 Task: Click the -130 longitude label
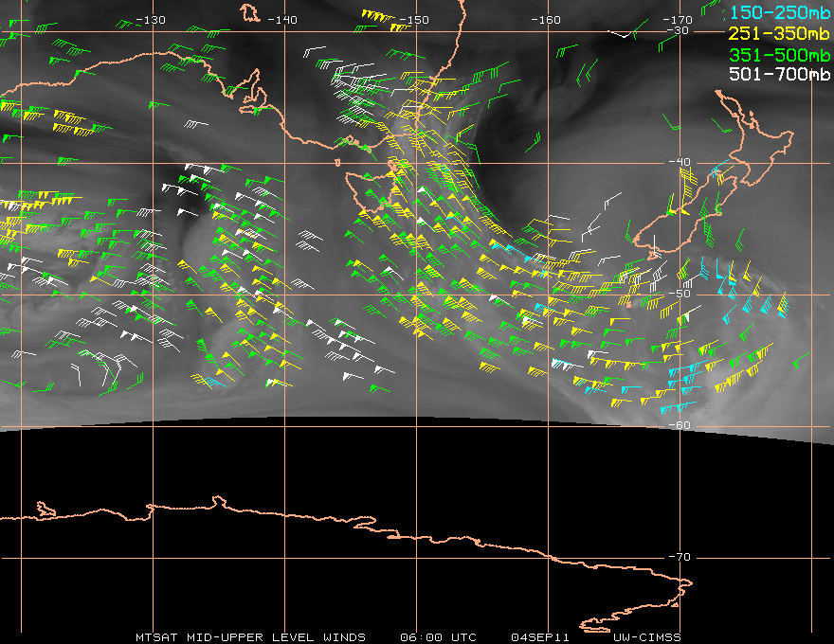pos(150,20)
